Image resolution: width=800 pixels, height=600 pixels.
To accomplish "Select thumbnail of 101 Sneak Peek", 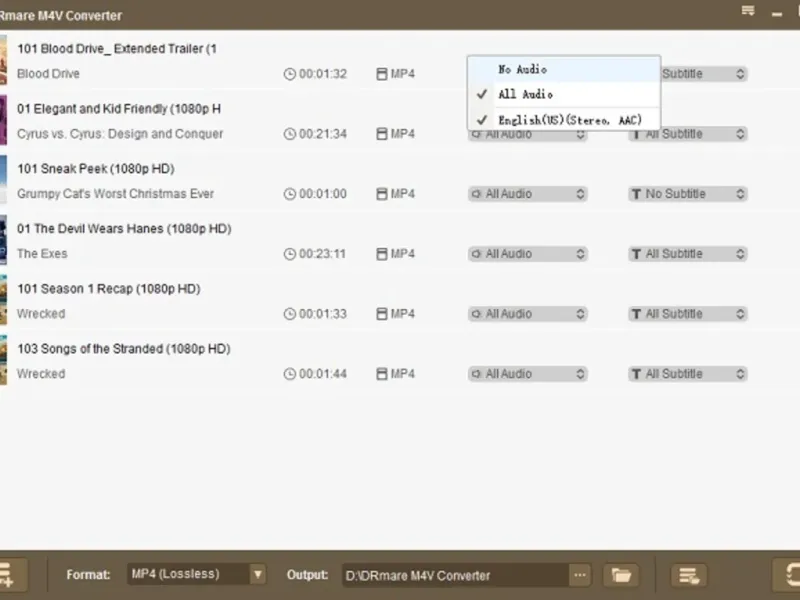I will [3, 180].
